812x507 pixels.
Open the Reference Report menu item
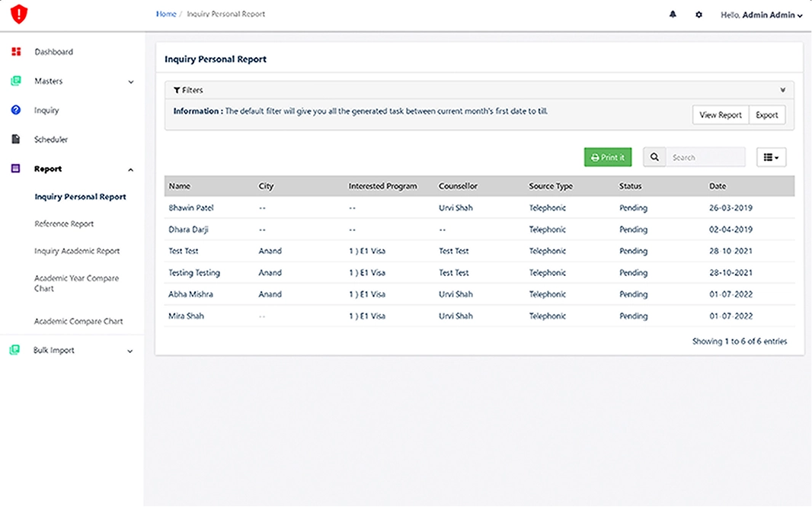click(x=64, y=224)
